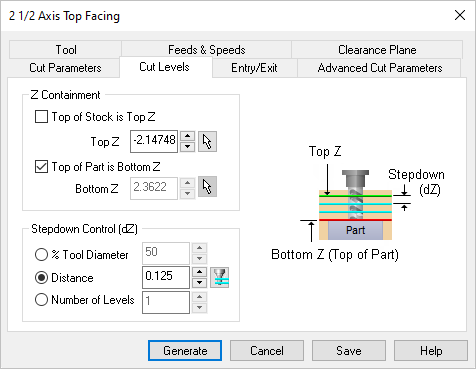
Task: Decrease Bottom Z with down spinner
Action: point(187,193)
